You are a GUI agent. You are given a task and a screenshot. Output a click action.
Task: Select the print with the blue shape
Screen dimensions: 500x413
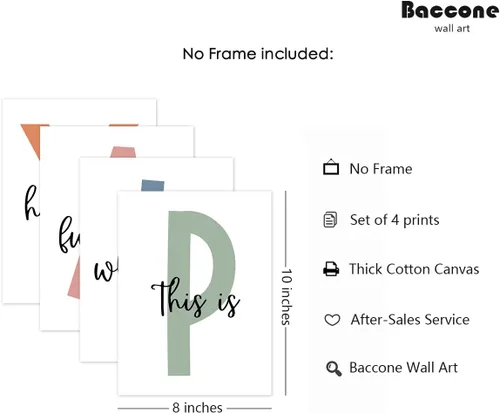pyautogui.click(x=157, y=173)
